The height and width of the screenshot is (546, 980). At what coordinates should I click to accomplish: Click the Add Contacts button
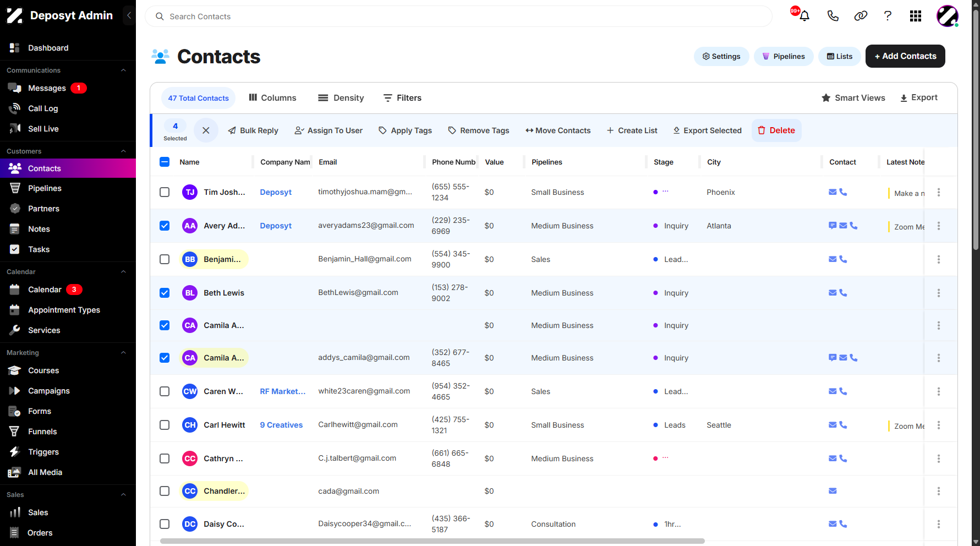tap(905, 56)
